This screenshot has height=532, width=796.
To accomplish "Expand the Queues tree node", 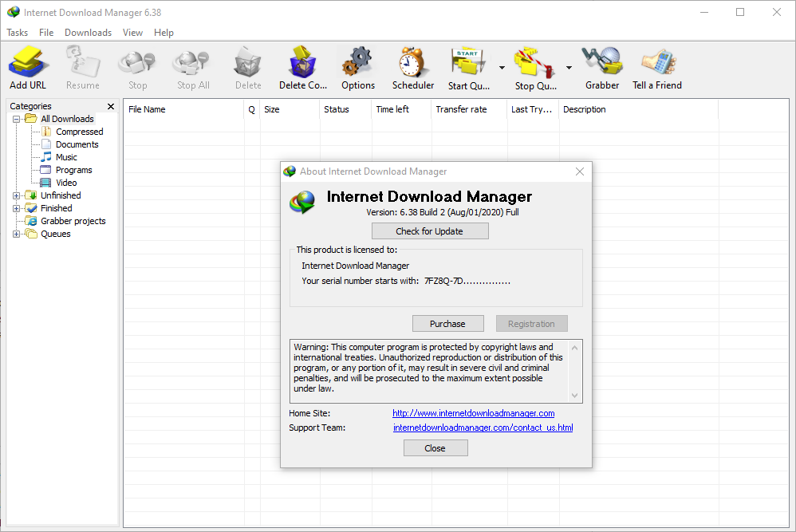I will pos(16,234).
